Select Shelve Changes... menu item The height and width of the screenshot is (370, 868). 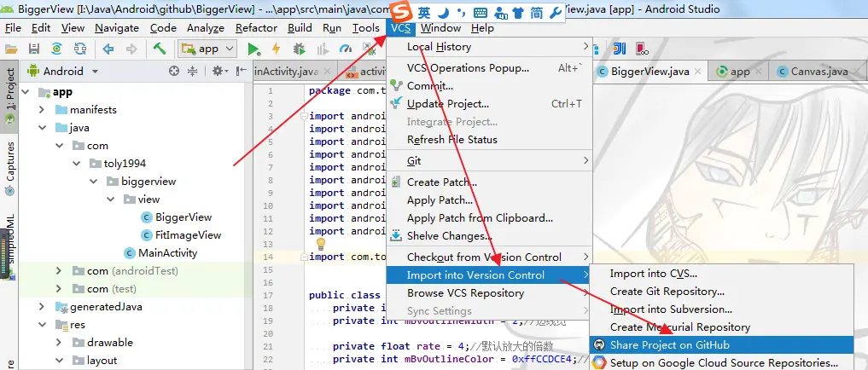[x=489, y=236]
